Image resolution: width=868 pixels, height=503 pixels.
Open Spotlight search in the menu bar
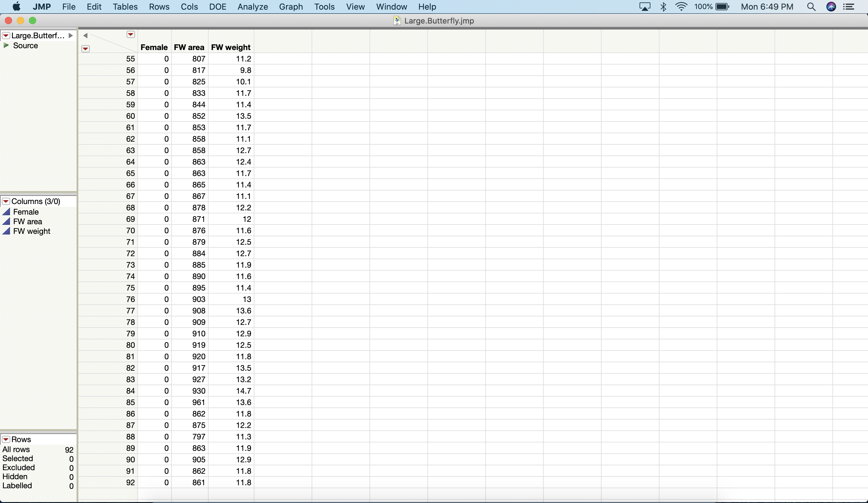(811, 7)
